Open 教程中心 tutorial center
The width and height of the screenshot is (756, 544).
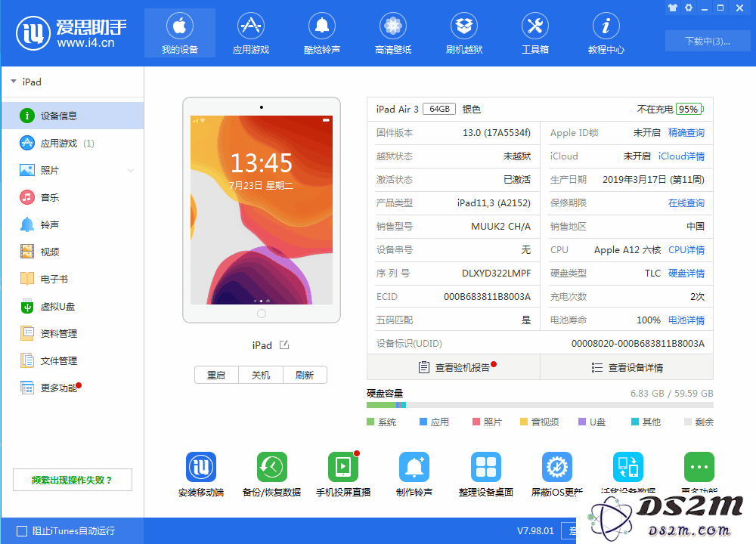pyautogui.click(x=606, y=32)
